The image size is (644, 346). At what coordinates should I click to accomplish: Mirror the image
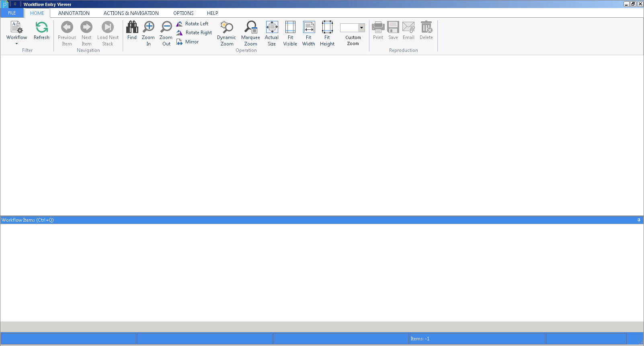click(187, 42)
